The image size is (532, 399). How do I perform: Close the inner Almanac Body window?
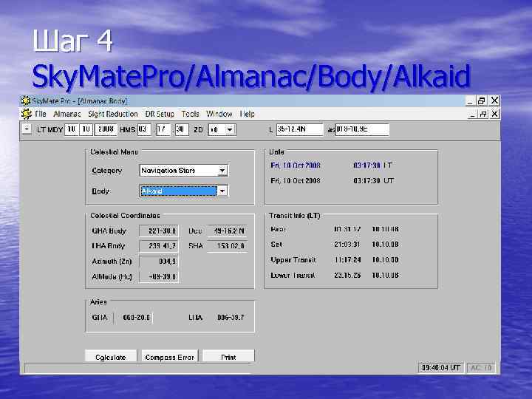pos(494,114)
